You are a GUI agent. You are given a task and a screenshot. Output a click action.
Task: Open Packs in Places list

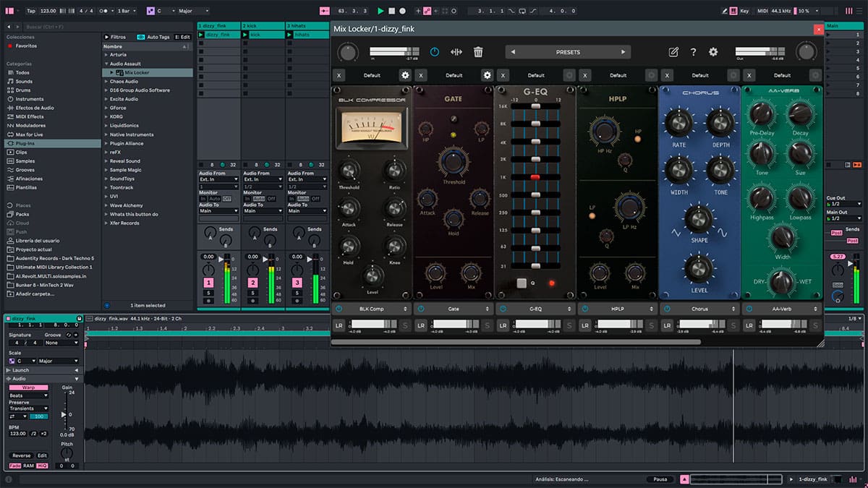(x=22, y=214)
